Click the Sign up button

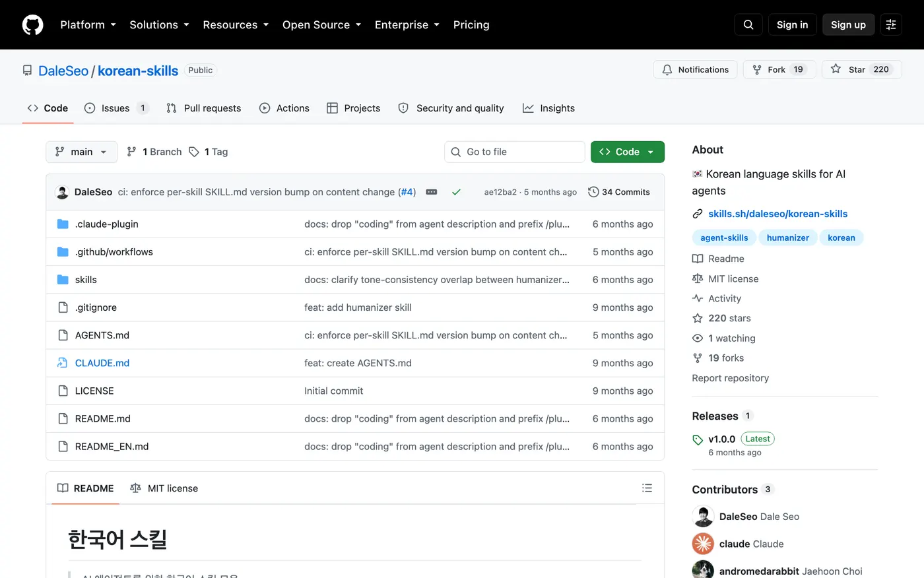tap(848, 24)
